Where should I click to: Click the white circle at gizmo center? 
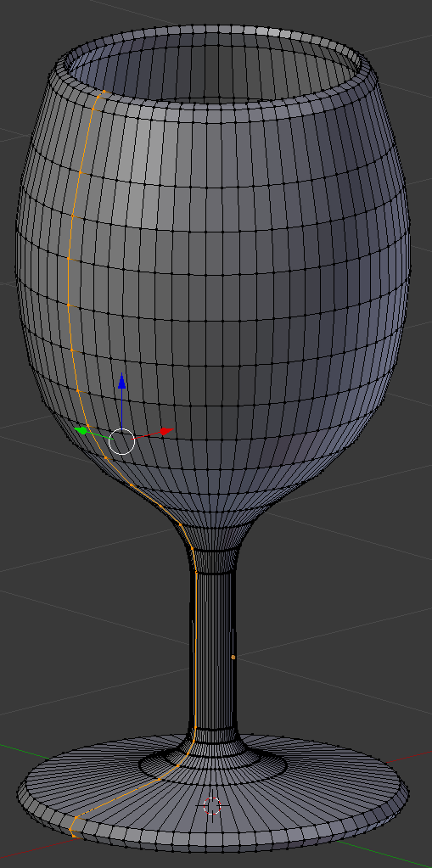point(122,441)
